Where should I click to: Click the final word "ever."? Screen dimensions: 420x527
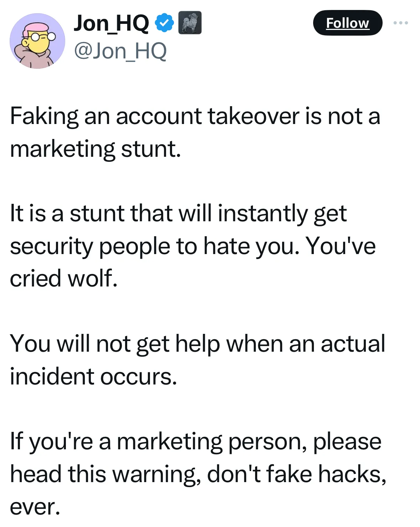pos(35,506)
